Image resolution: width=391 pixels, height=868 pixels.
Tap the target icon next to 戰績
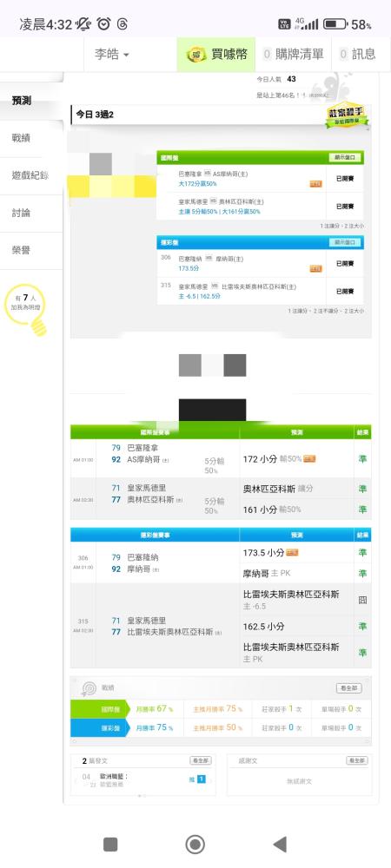[89, 688]
